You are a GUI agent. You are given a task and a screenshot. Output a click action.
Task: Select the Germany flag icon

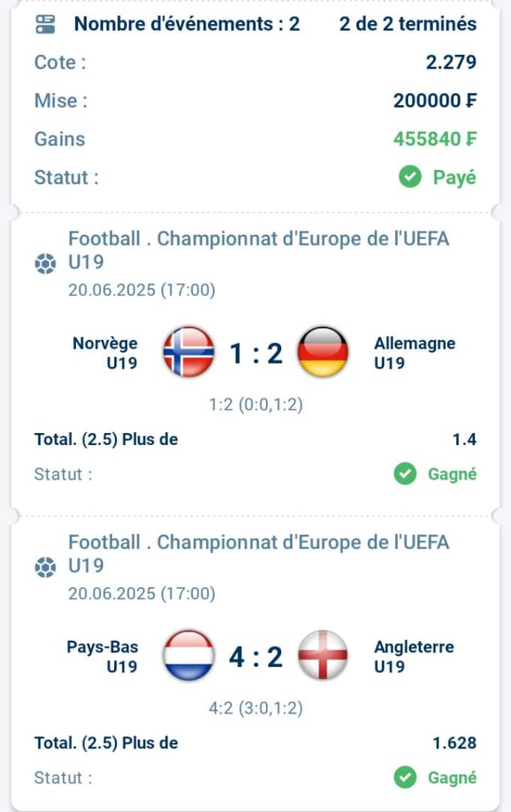pos(322,352)
